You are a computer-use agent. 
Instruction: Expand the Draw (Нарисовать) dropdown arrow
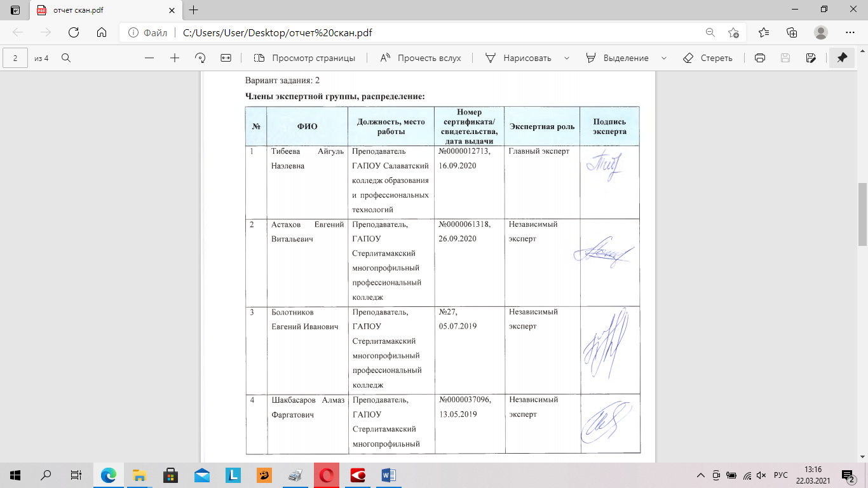point(566,58)
